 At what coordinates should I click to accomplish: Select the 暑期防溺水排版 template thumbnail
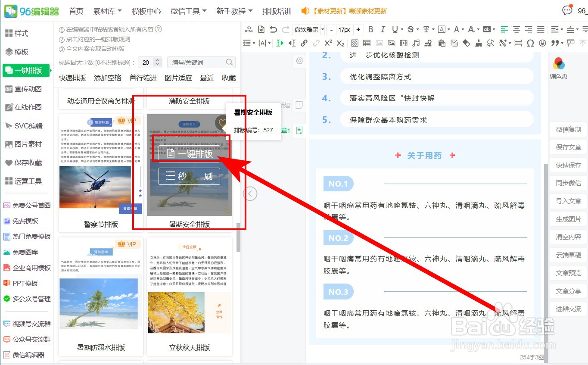tap(101, 296)
